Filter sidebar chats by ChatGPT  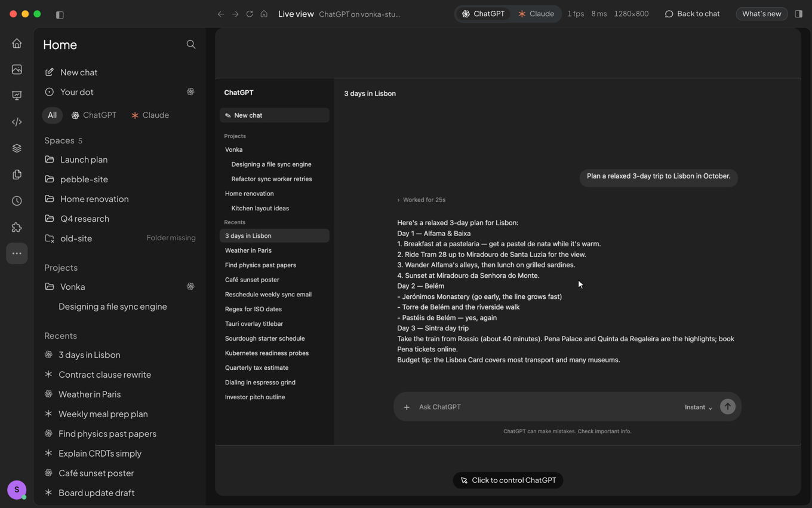[94, 115]
